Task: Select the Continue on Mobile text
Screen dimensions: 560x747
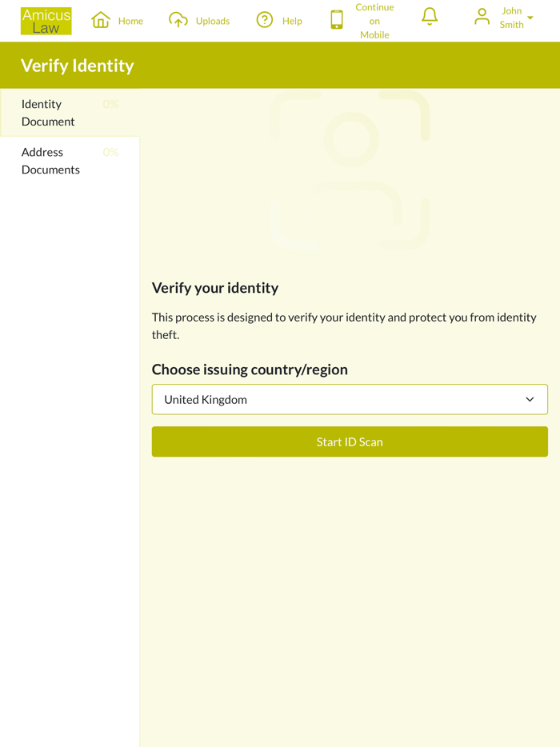Action: click(x=374, y=21)
